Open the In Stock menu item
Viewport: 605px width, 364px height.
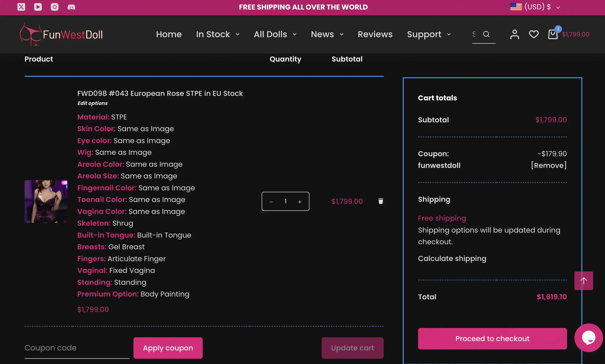(x=213, y=34)
